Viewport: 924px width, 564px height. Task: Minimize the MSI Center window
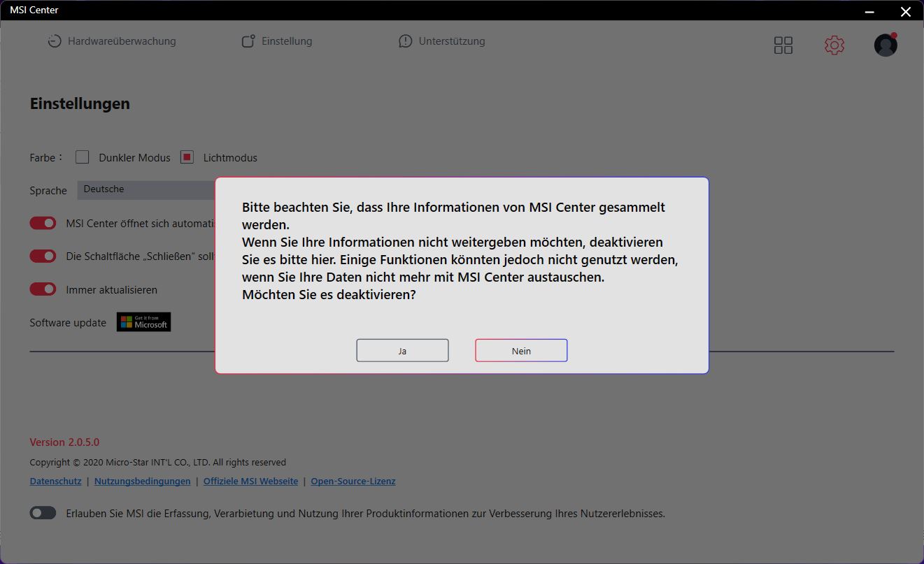870,11
